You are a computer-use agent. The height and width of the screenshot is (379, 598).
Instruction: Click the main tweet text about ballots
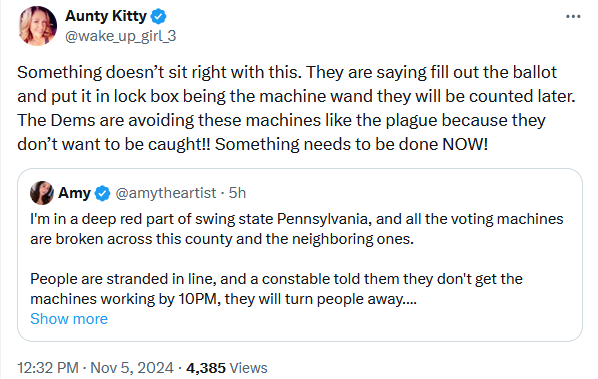click(x=296, y=108)
